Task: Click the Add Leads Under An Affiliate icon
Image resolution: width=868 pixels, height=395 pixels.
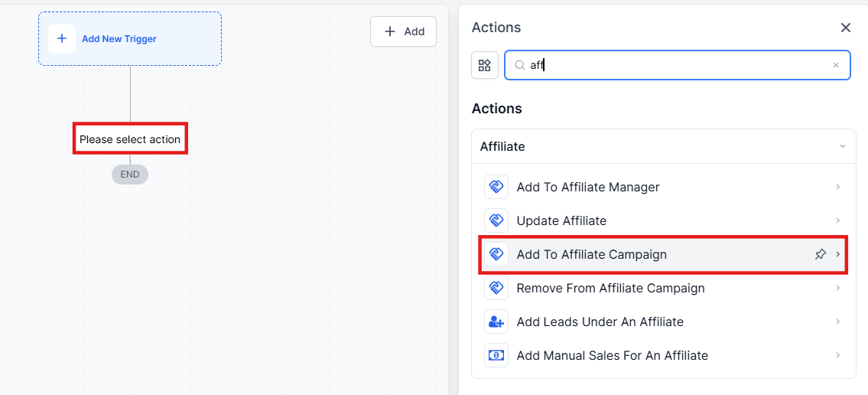Action: tap(496, 322)
